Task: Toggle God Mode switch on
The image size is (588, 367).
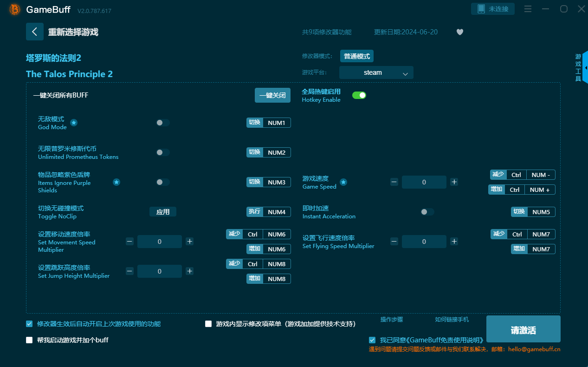Action: tap(162, 123)
